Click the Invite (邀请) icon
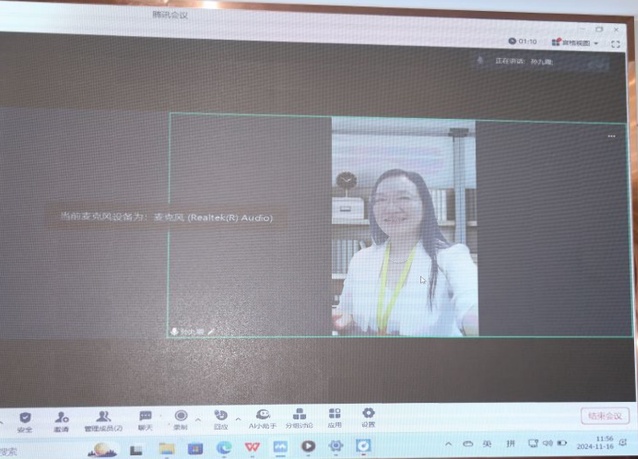This screenshot has height=459, width=638. (x=62, y=419)
